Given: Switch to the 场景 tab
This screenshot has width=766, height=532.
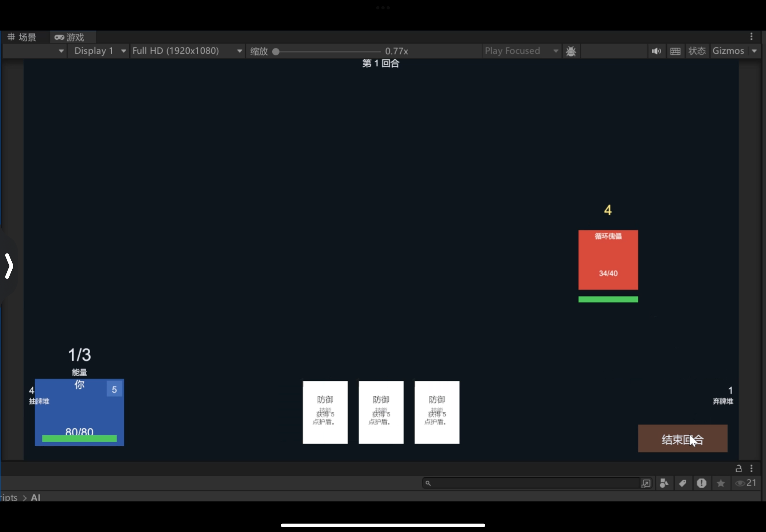Looking at the screenshot, I should pyautogui.click(x=22, y=37).
